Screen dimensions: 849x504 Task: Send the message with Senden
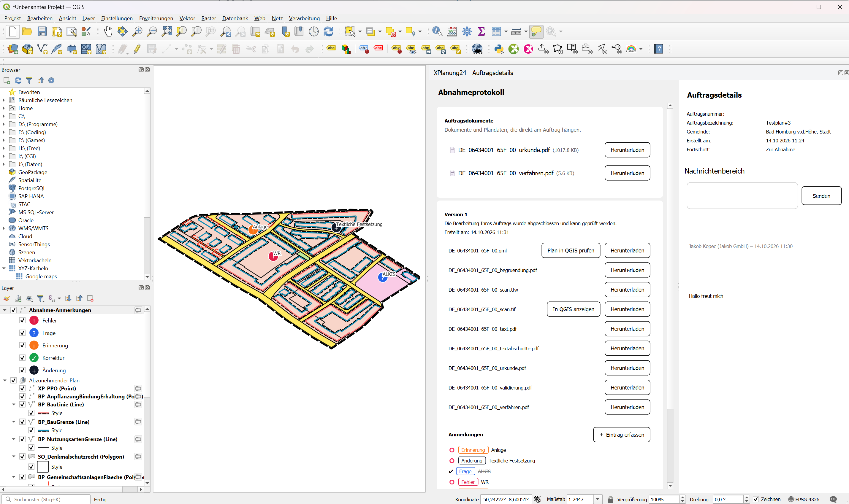[x=821, y=196]
